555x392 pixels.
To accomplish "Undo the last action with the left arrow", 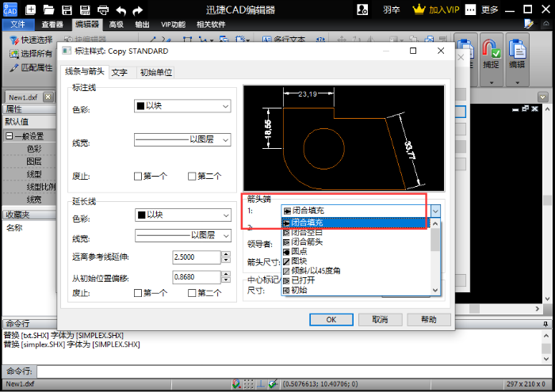I will coord(121,10).
